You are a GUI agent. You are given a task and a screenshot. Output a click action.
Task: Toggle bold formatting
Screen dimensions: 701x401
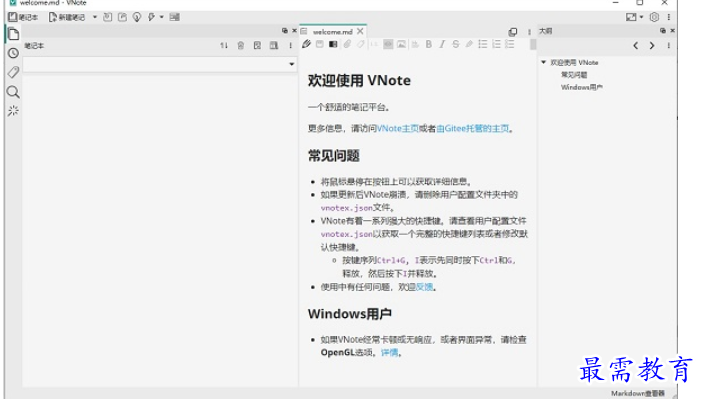pos(429,44)
